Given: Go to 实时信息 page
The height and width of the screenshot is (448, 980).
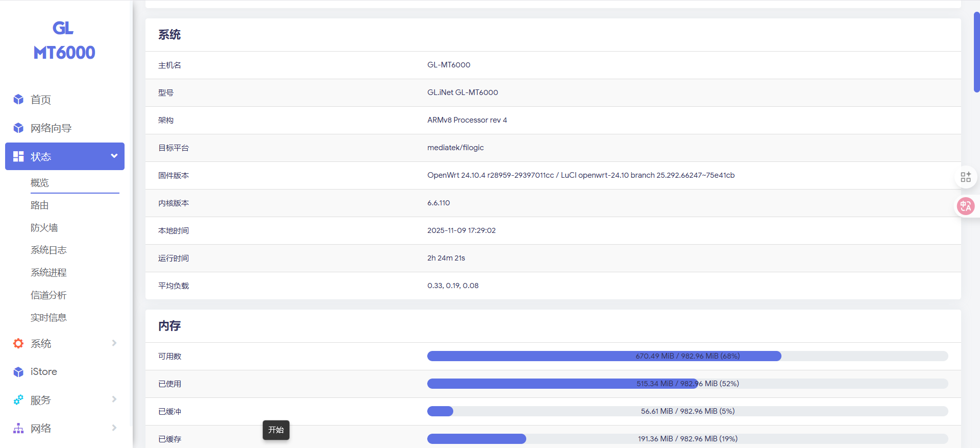Looking at the screenshot, I should [x=48, y=318].
